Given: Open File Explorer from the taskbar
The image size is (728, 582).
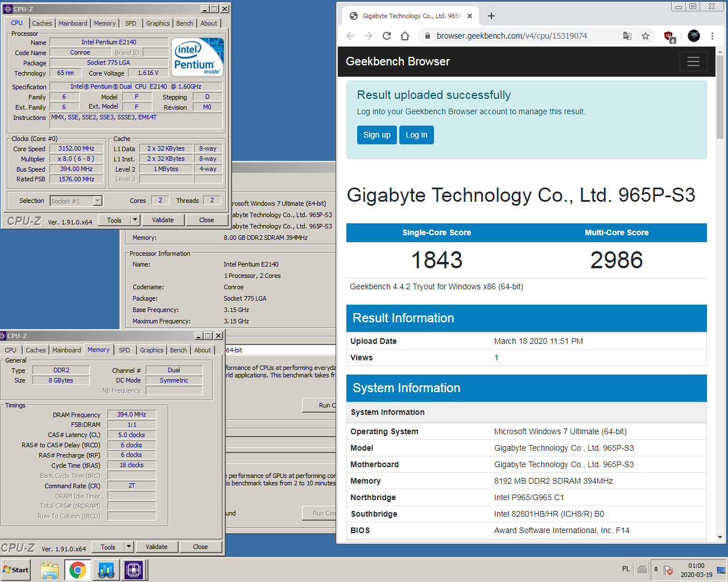Looking at the screenshot, I should click(49, 570).
